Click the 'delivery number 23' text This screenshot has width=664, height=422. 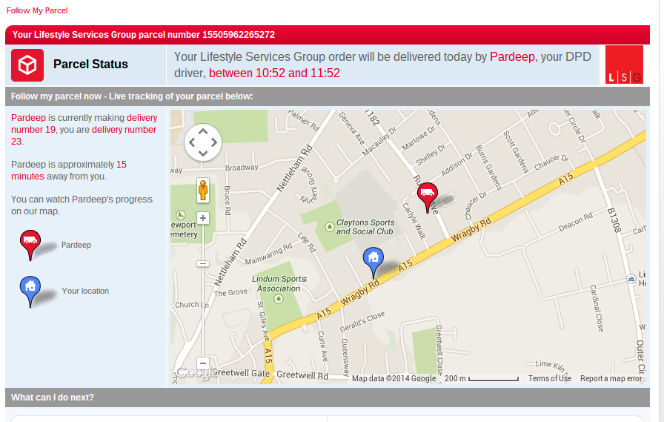tap(84, 135)
